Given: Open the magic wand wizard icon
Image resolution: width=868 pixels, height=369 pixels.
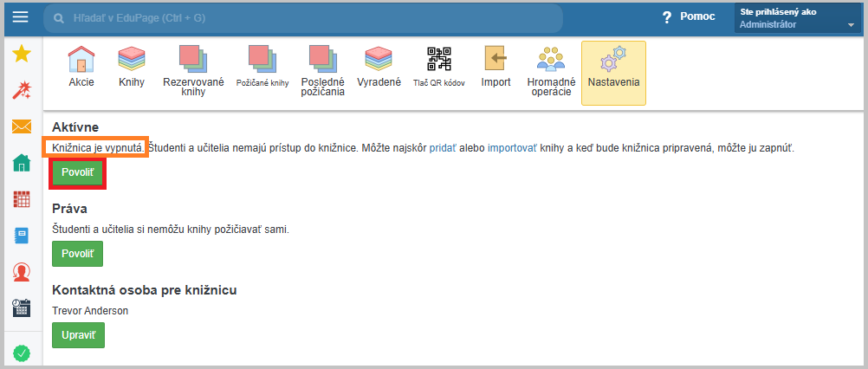Looking at the screenshot, I should pos(22,90).
